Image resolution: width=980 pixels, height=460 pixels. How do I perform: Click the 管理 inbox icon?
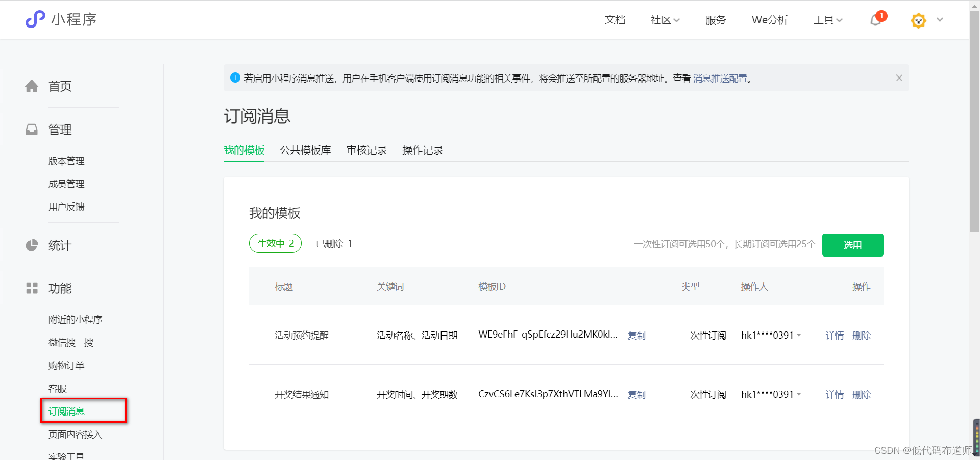click(32, 130)
